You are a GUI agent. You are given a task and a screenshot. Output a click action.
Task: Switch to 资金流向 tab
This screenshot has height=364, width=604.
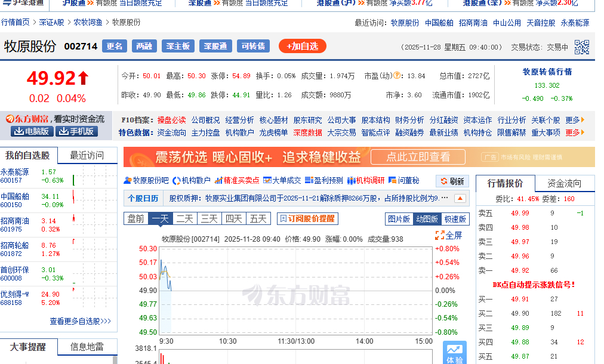click(x=565, y=183)
